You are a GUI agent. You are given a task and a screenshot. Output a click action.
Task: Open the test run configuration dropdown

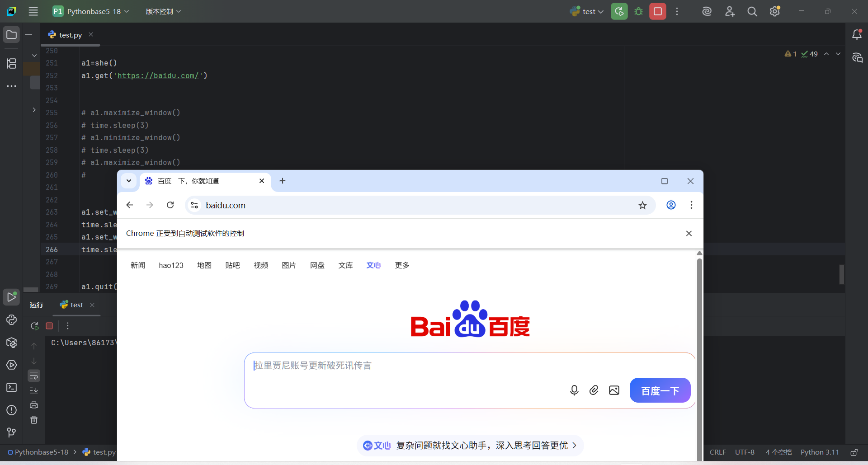(587, 11)
